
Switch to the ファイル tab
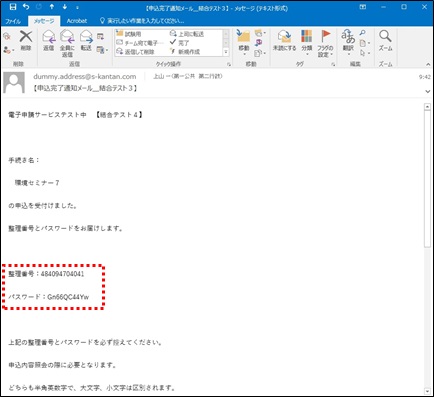point(13,21)
